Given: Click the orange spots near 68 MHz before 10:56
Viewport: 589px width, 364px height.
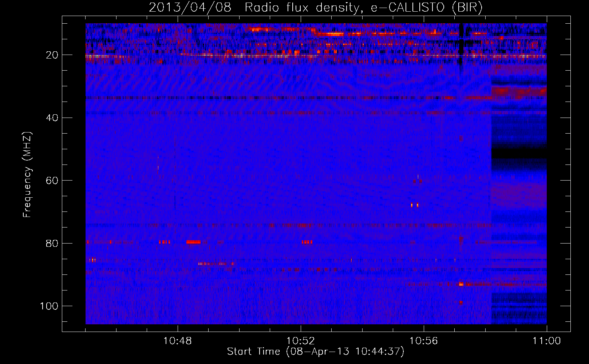Looking at the screenshot, I should (x=415, y=205).
